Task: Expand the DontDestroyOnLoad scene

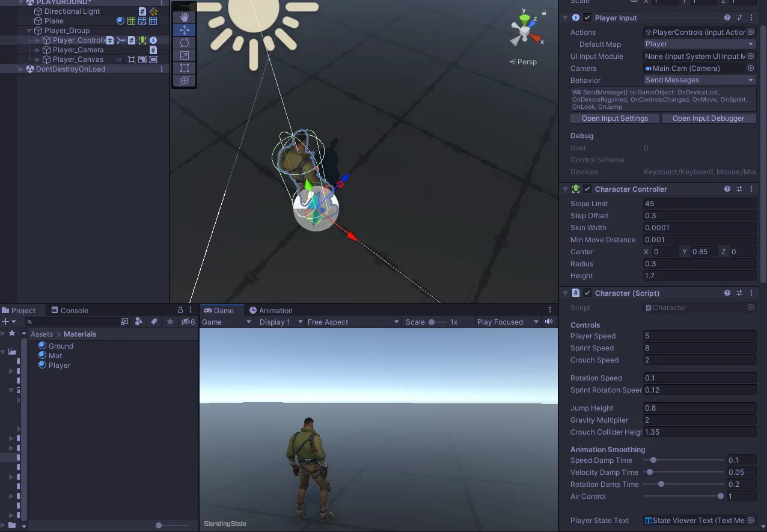Action: click(20, 69)
